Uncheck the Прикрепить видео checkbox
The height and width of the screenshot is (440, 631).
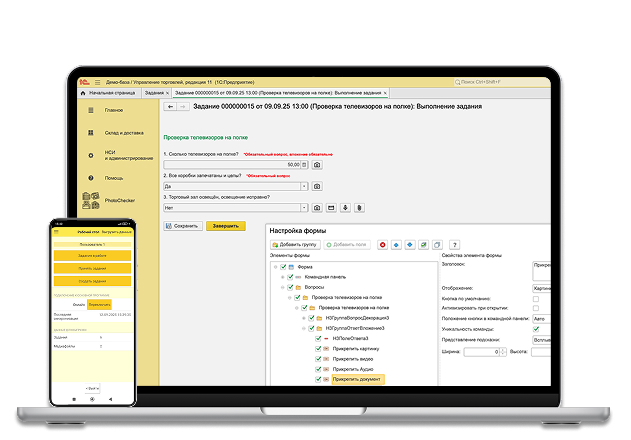coord(319,359)
